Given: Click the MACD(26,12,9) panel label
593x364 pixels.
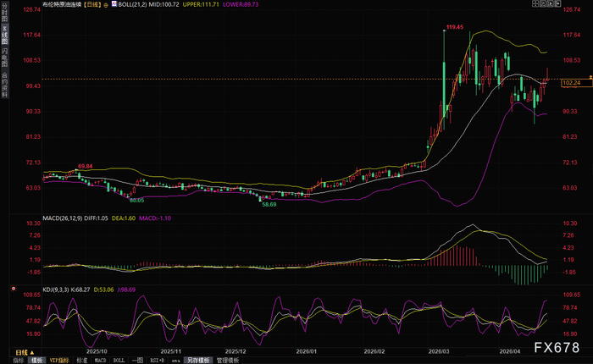Looking at the screenshot, I should 63,218.
